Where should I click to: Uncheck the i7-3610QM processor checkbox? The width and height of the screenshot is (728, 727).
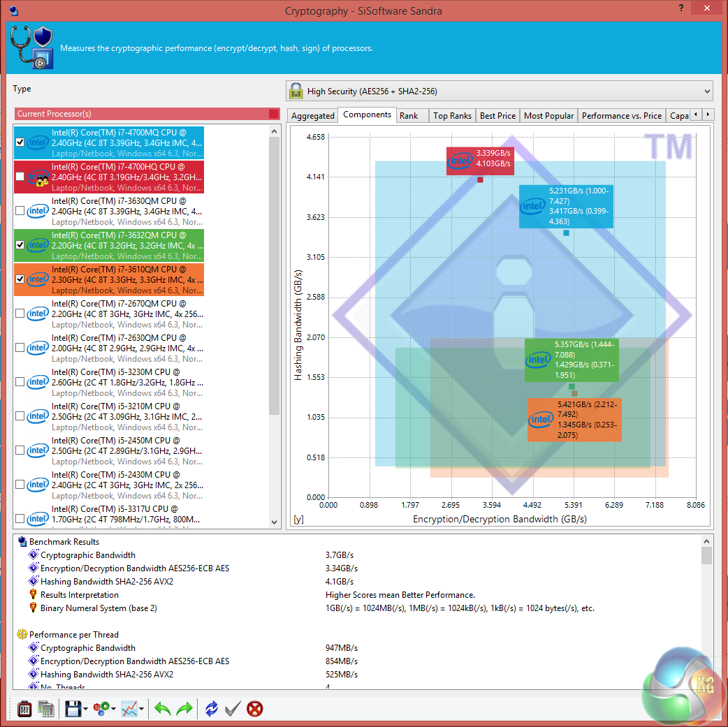click(20, 279)
